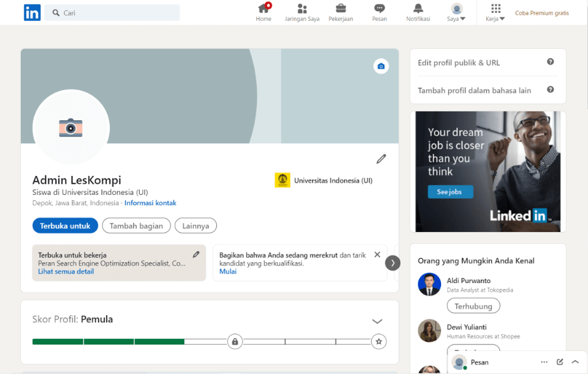588x374 pixels.
Task: Click Orang yang Mungkin Anda Kenal heading
Action: [476, 261]
